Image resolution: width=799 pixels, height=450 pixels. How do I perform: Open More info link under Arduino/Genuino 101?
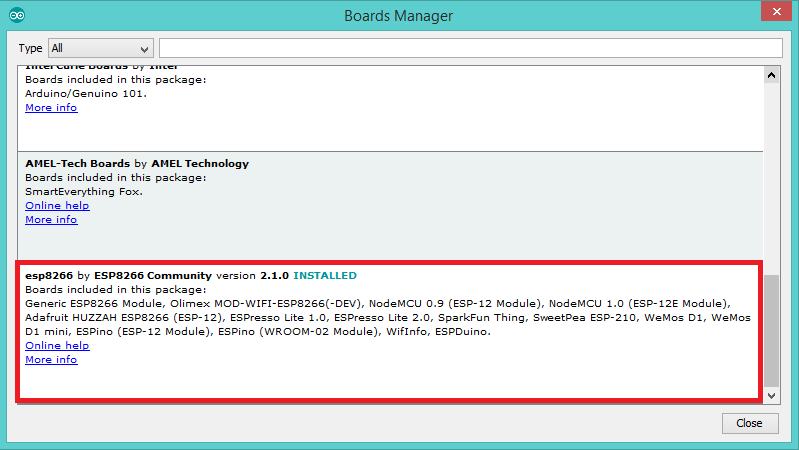coord(51,108)
